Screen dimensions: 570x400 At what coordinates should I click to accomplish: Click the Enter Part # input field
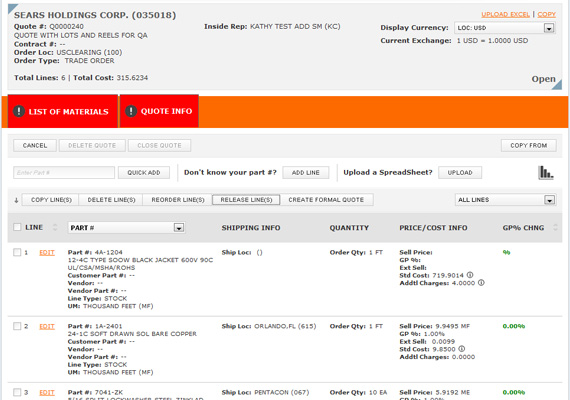click(x=64, y=173)
